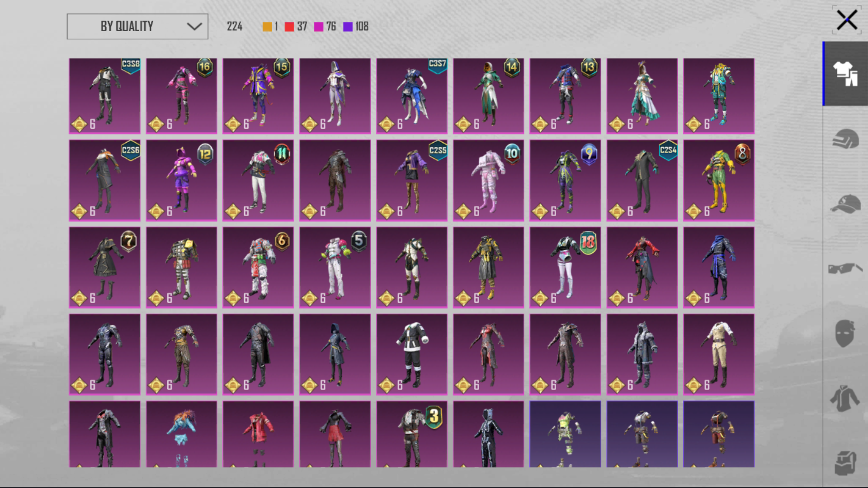Viewport: 868px width, 488px height.
Task: Open the helmet category tab
Action: pos(845,139)
